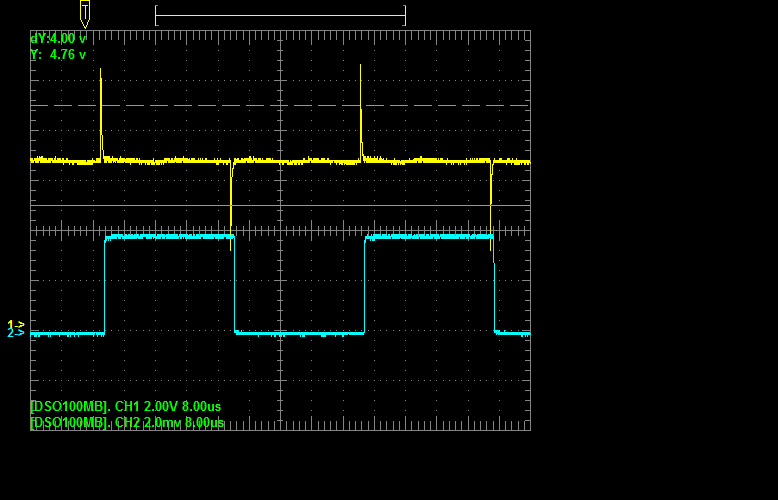
Task: Click the first yellow positive spike
Action: (101, 110)
